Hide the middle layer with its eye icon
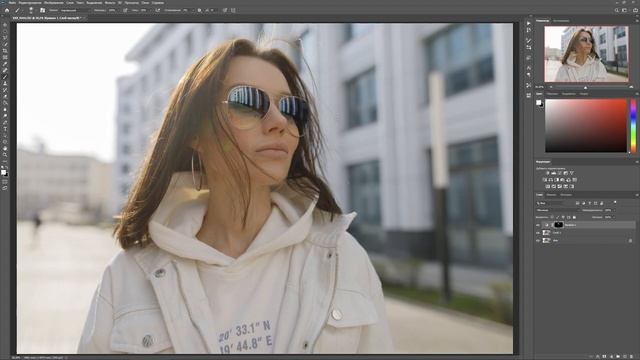The image size is (640, 360). [538, 233]
